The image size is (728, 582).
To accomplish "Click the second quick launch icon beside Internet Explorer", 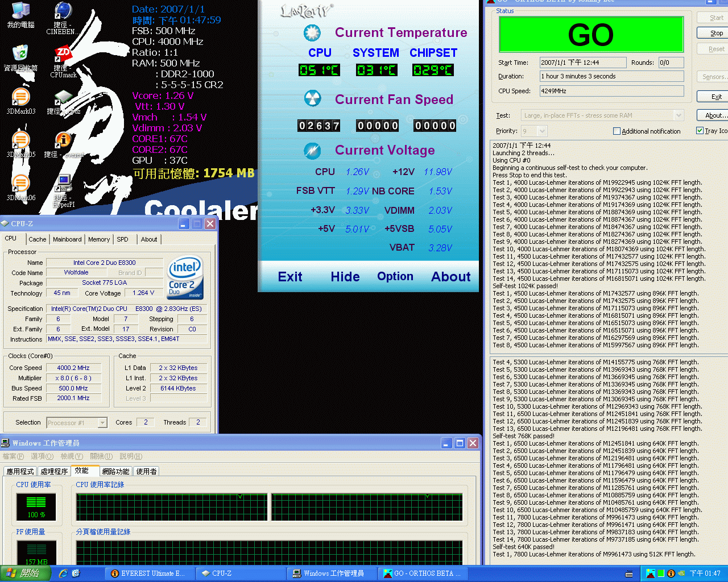I will point(76,573).
